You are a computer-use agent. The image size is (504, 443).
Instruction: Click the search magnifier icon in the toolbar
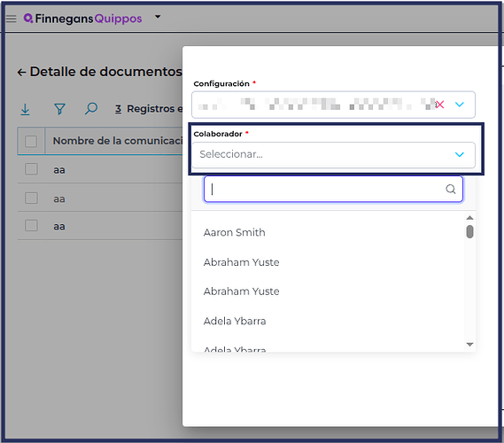pyautogui.click(x=91, y=109)
